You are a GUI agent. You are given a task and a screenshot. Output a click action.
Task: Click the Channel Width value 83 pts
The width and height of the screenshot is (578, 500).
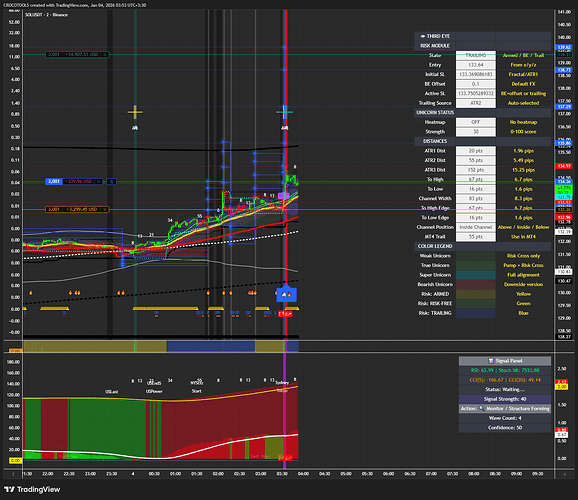click(x=476, y=198)
